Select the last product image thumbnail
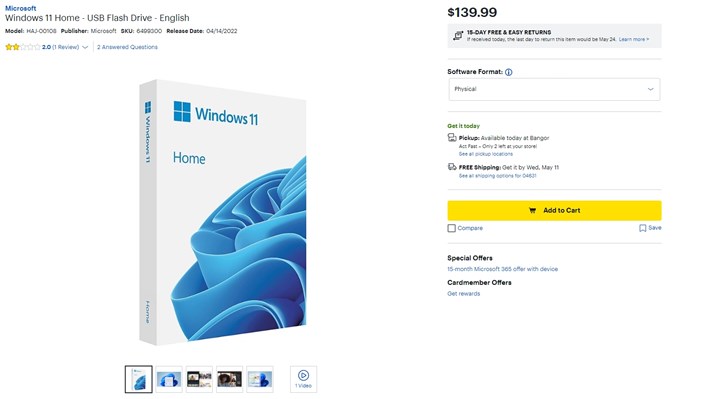The width and height of the screenshot is (720, 399). 259,379
